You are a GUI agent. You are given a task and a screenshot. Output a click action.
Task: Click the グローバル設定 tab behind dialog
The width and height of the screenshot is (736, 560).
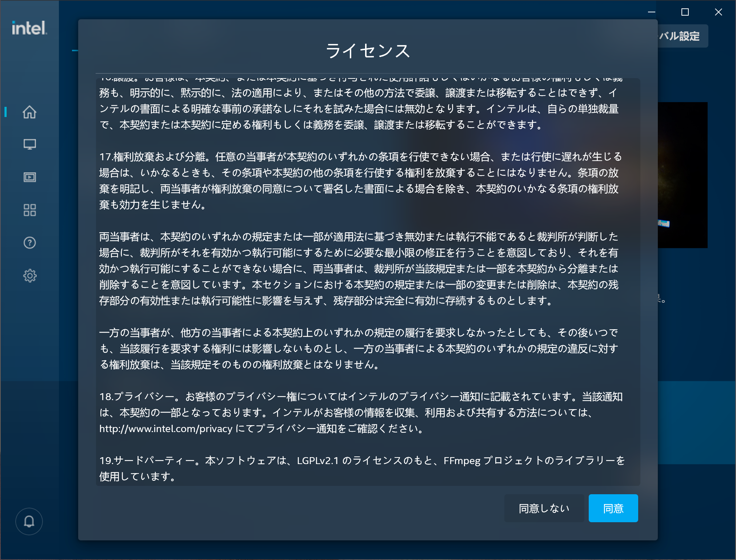(x=682, y=36)
